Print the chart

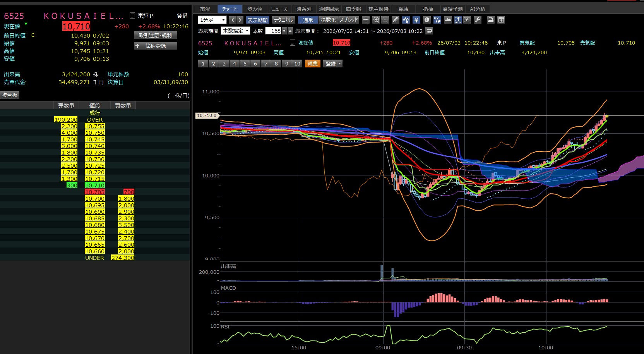[x=491, y=20]
